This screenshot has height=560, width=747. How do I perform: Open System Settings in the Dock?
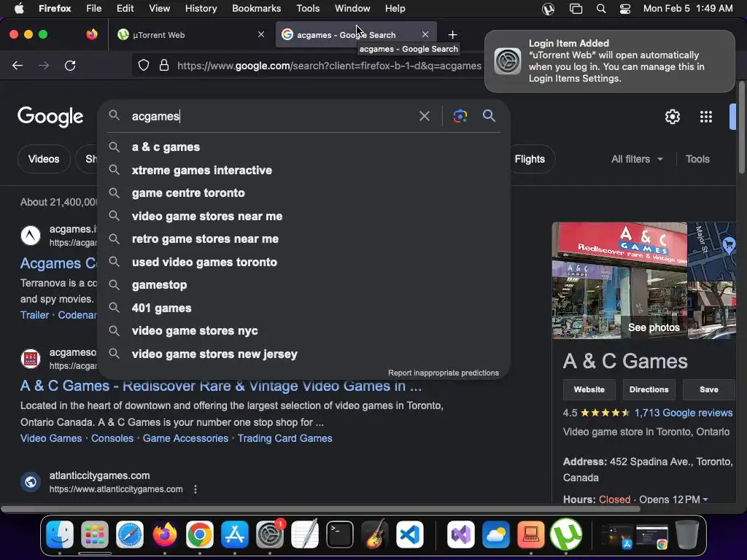point(270,534)
